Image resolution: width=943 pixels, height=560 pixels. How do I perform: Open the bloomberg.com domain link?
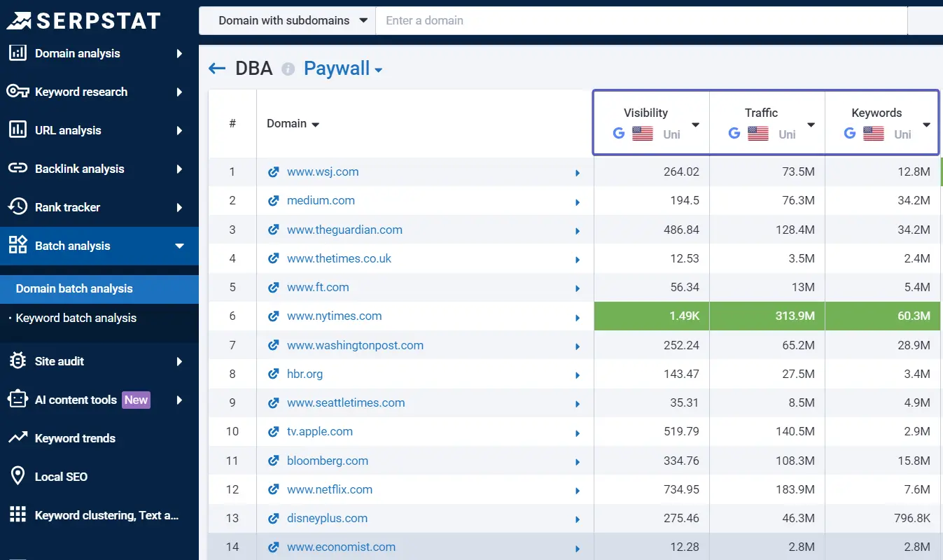(328, 461)
